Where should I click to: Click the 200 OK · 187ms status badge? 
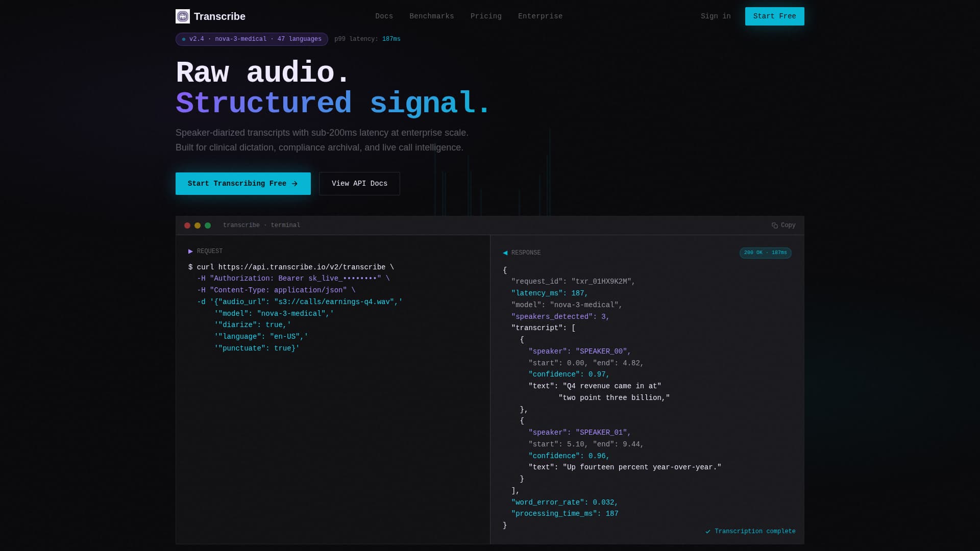click(765, 253)
